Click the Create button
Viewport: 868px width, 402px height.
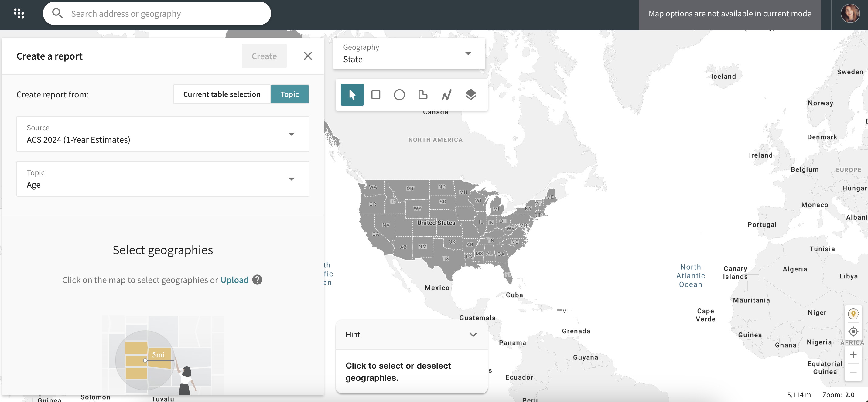264,56
